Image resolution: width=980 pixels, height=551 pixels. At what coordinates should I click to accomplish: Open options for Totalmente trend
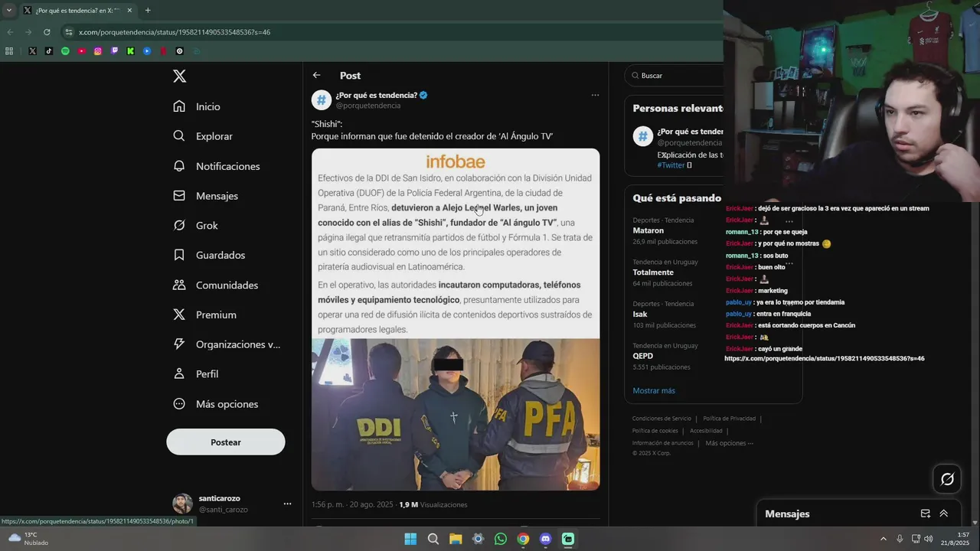coord(789,263)
